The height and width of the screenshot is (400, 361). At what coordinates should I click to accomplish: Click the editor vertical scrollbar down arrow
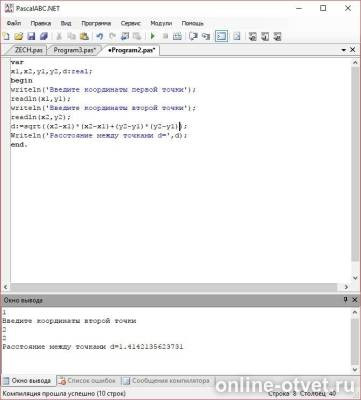coord(355,277)
